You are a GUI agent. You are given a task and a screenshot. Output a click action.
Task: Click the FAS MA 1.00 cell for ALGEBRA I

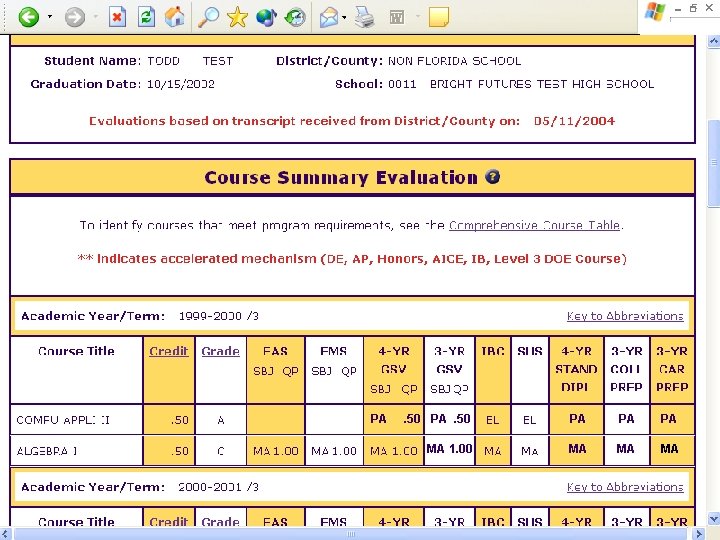click(276, 451)
